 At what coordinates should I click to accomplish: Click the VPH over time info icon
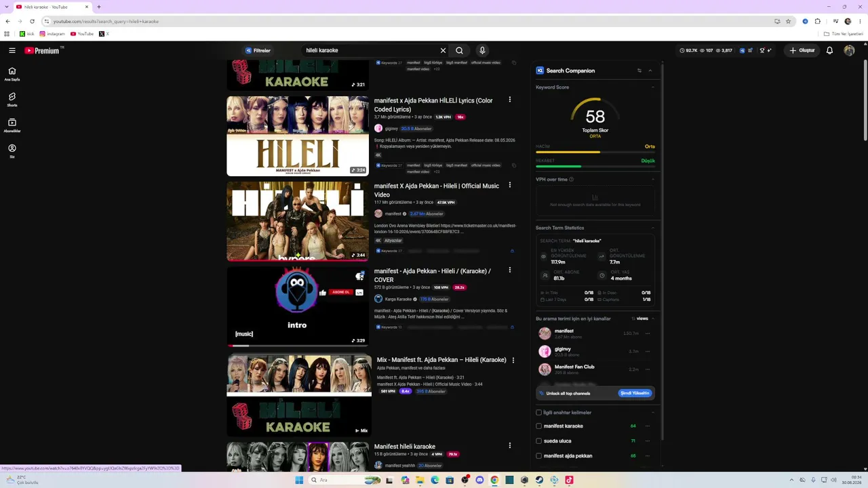pos(571,180)
